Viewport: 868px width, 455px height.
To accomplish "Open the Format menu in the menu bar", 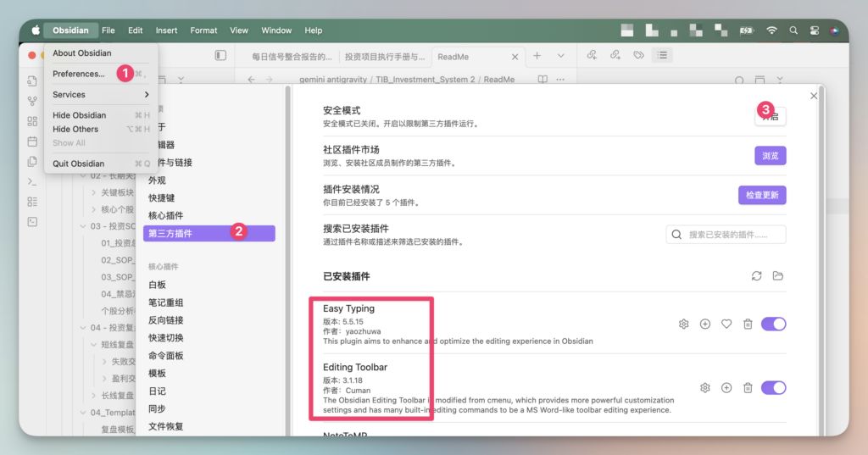I will pos(203,31).
